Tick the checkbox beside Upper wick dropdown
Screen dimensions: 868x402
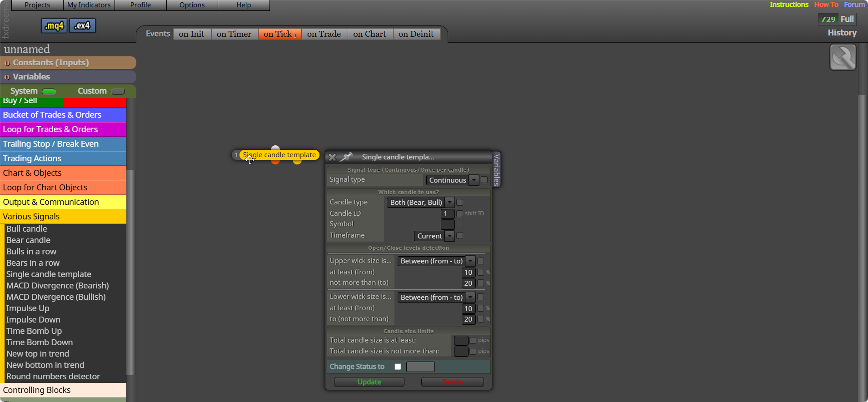coord(481,261)
